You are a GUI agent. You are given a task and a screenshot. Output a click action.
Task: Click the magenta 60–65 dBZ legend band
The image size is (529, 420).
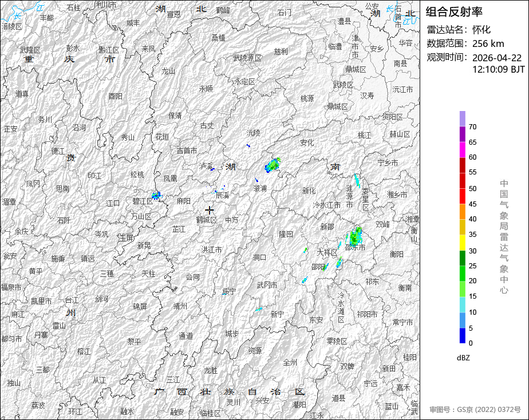[462, 150]
